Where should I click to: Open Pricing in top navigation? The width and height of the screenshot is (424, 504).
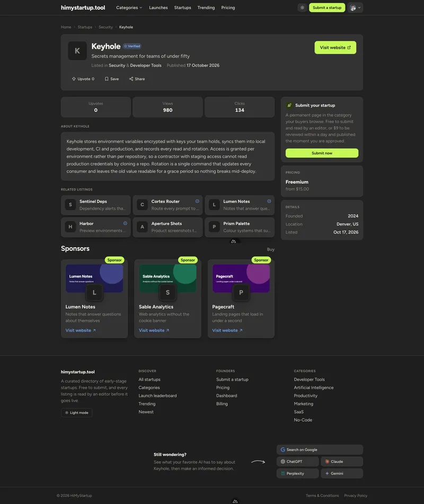point(228,8)
